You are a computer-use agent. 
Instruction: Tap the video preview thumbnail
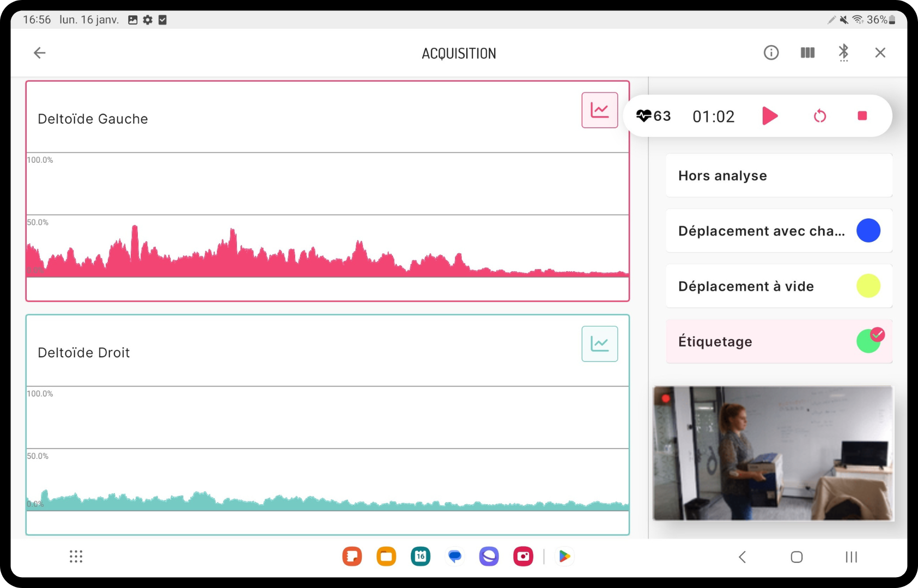pos(773,453)
